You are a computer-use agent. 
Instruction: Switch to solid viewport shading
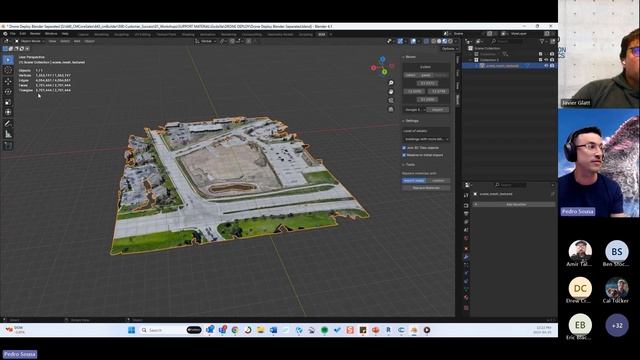(439, 41)
